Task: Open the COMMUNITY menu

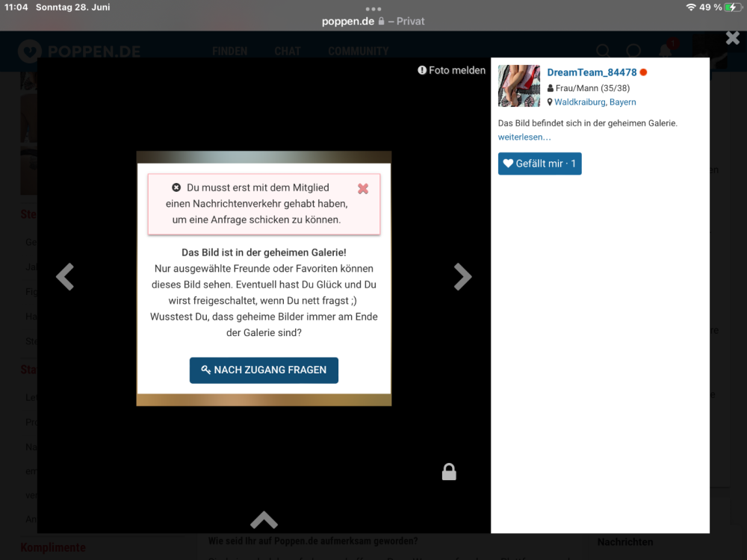Action: pos(359,52)
